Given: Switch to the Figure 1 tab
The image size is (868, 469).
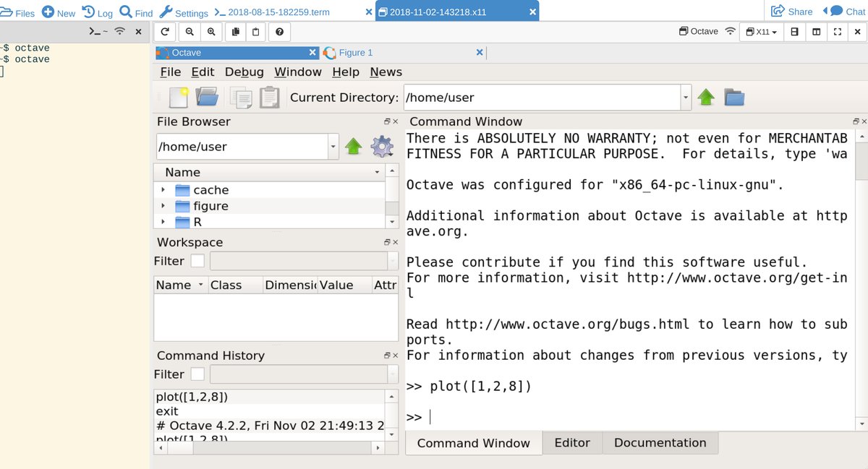Looking at the screenshot, I should [356, 53].
